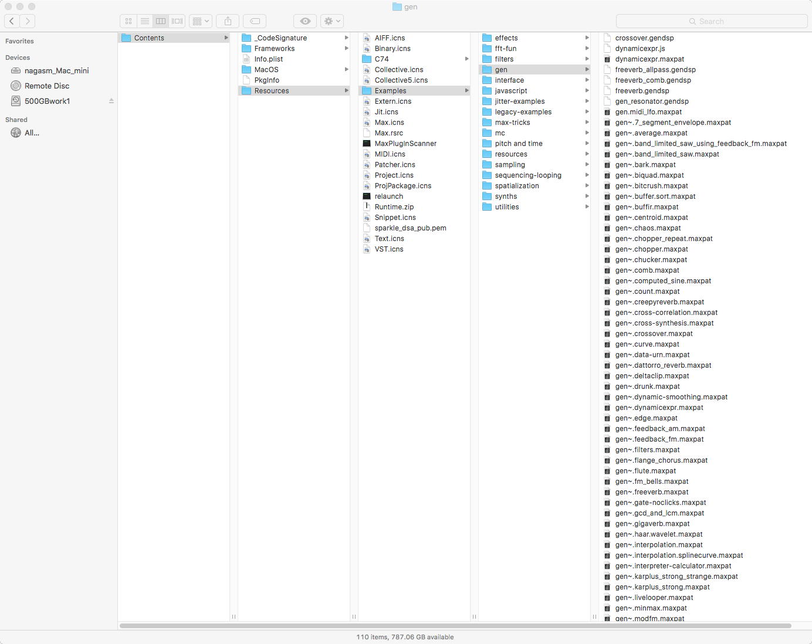Expand the C74 folder arrow

[467, 59]
